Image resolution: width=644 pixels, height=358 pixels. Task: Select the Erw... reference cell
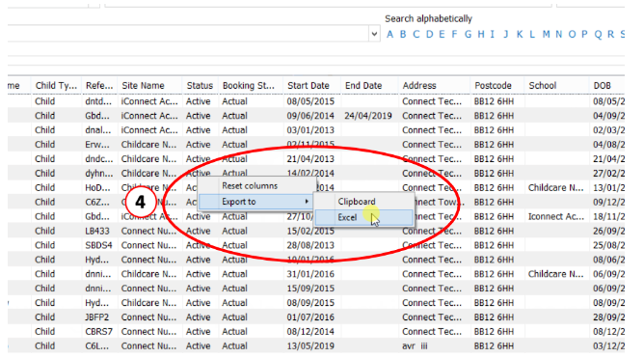tap(97, 145)
